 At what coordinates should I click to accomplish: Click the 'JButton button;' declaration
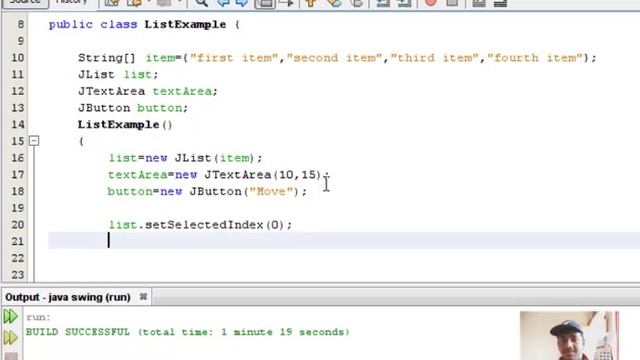click(133, 108)
